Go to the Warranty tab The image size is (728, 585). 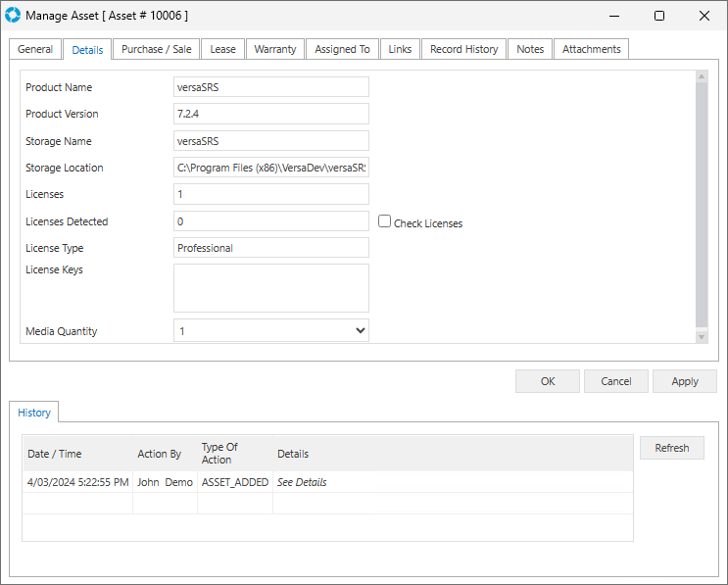click(x=274, y=49)
